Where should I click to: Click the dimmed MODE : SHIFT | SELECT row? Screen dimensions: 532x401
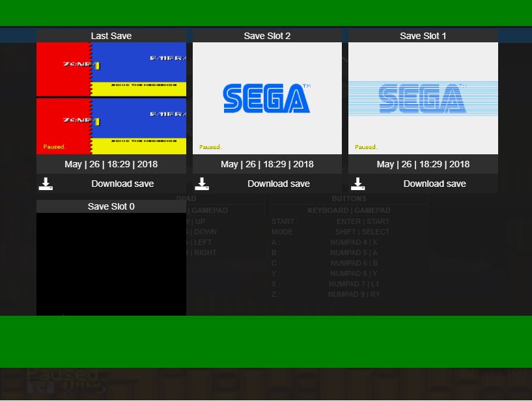[330, 232]
